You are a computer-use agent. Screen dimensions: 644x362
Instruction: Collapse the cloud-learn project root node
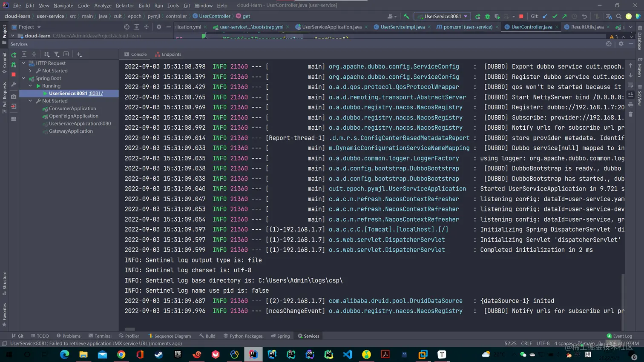[x=13, y=36]
